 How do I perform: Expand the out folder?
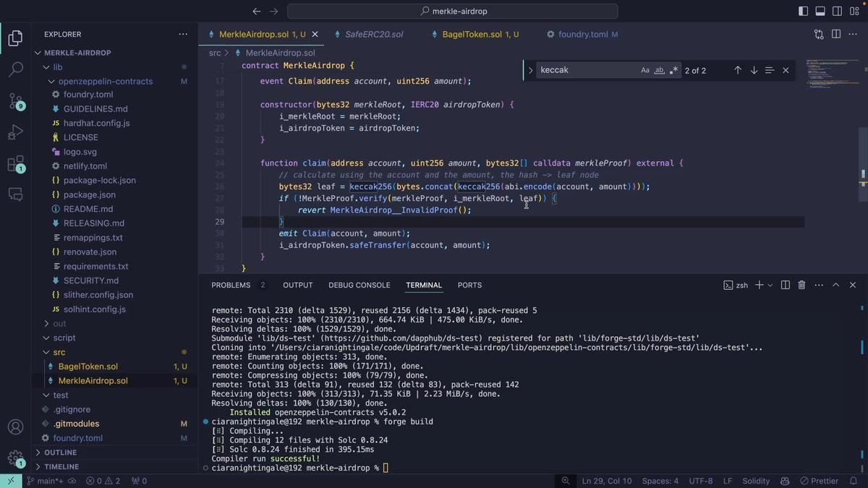coord(114,323)
